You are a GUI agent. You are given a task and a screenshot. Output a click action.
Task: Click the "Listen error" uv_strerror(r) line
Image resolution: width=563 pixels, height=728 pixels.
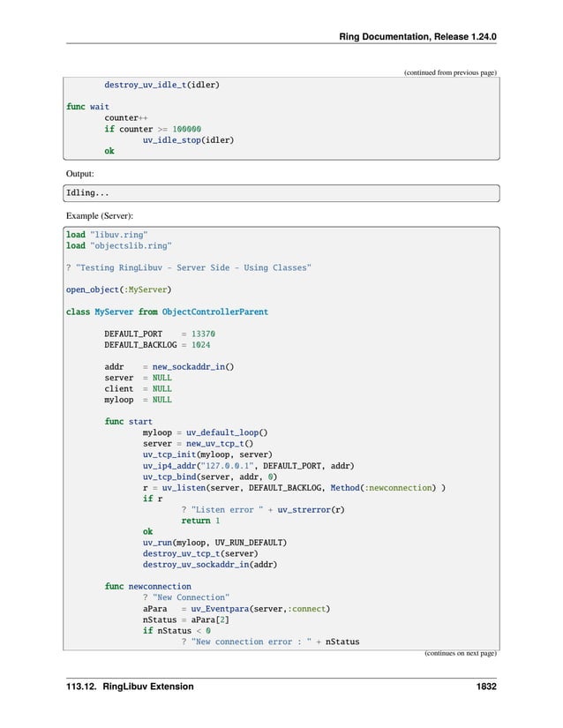pos(263,510)
